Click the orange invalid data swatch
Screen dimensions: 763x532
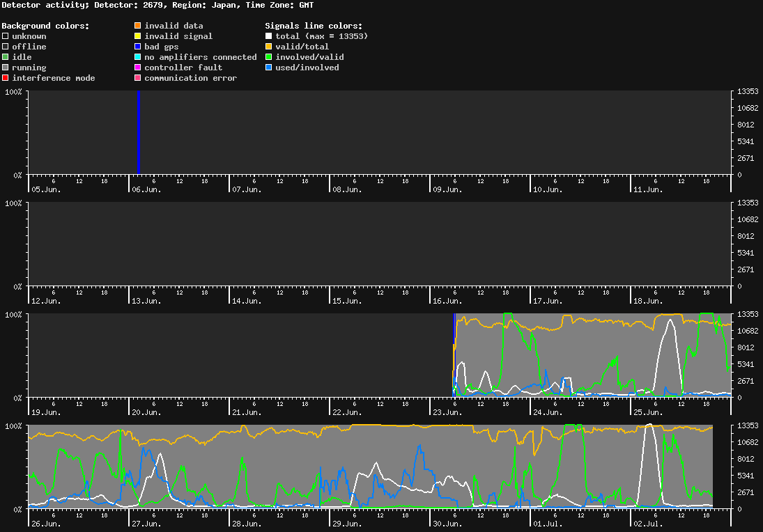[138, 25]
